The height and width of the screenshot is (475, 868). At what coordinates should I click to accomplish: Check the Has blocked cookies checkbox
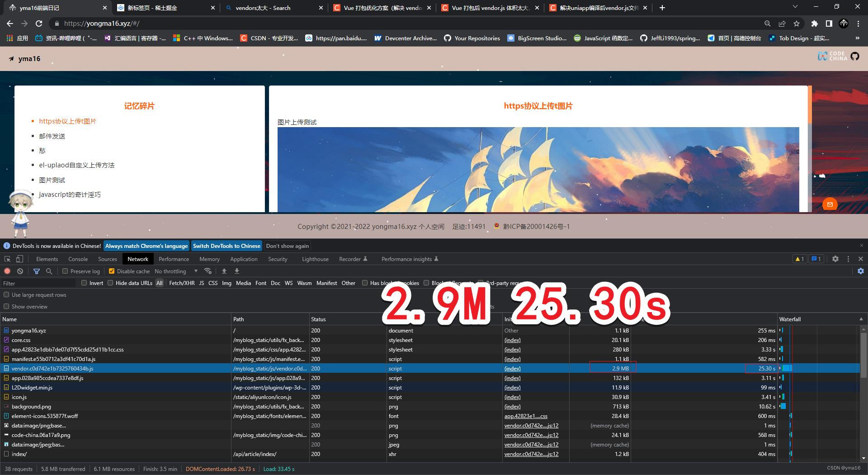(365, 283)
